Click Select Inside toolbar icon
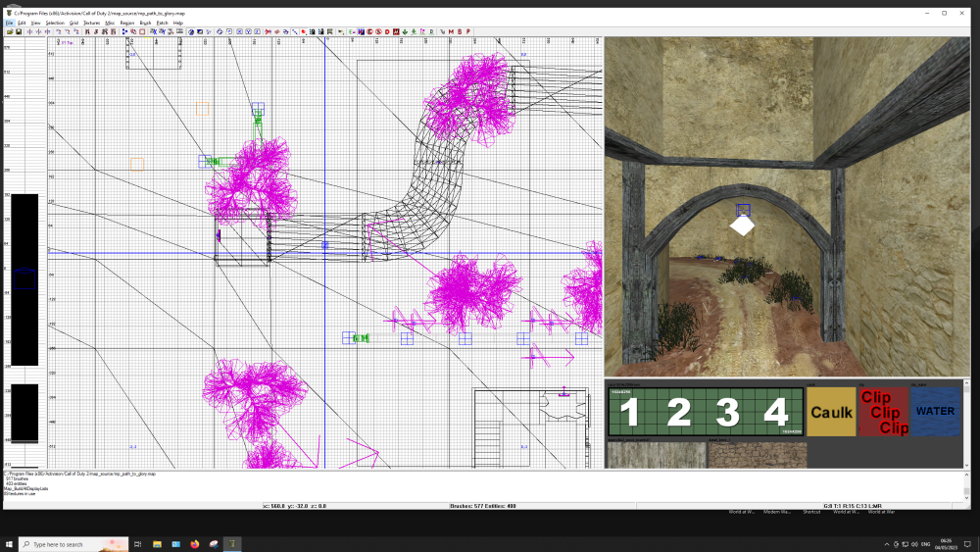Image resolution: width=980 pixels, height=552 pixels. click(113, 31)
